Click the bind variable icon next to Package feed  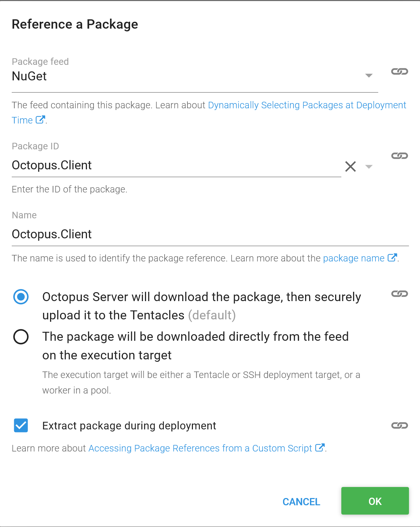tap(399, 71)
